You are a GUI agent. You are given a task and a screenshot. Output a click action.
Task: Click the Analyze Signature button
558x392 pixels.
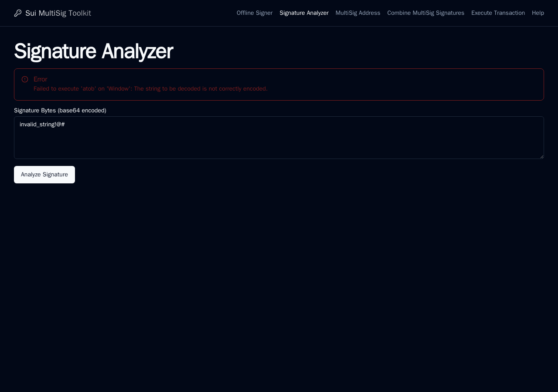tap(44, 175)
